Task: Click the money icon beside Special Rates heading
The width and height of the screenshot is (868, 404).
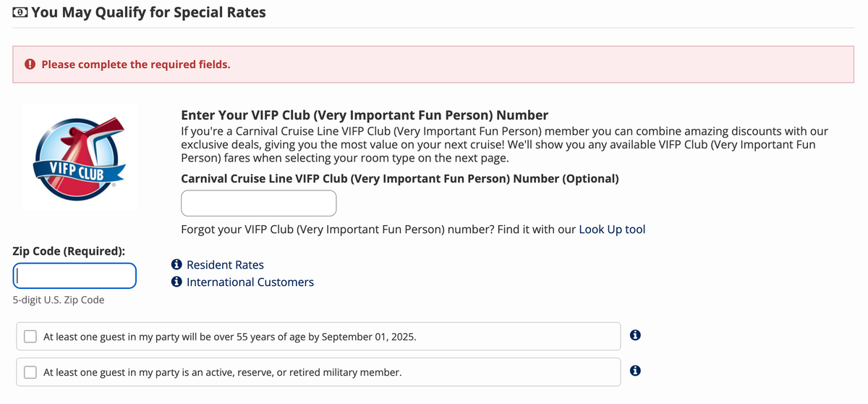Action: tap(20, 13)
